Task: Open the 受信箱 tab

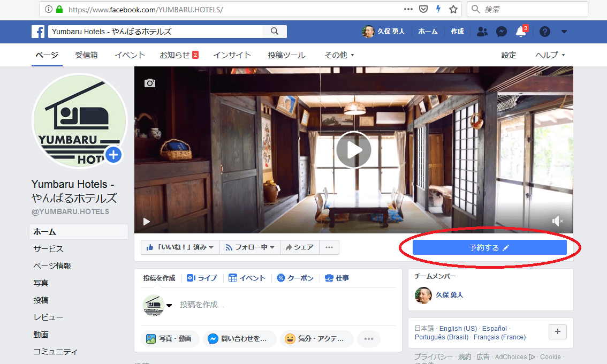Action: point(86,55)
